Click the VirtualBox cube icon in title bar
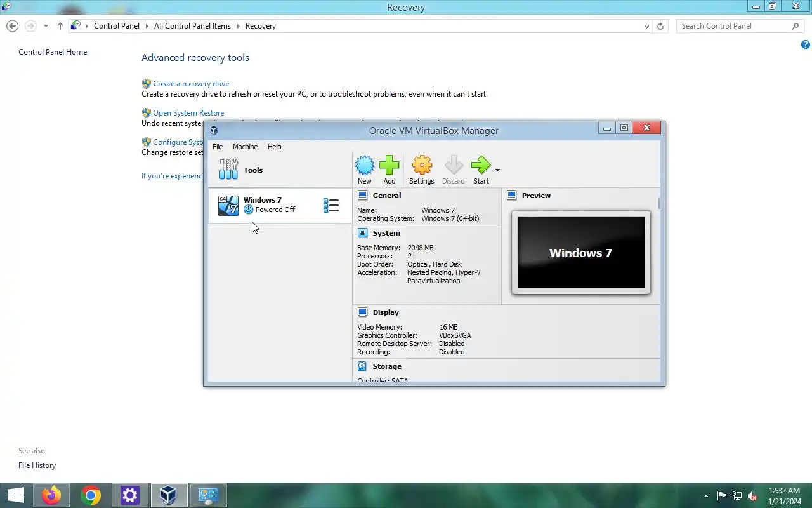 [214, 130]
